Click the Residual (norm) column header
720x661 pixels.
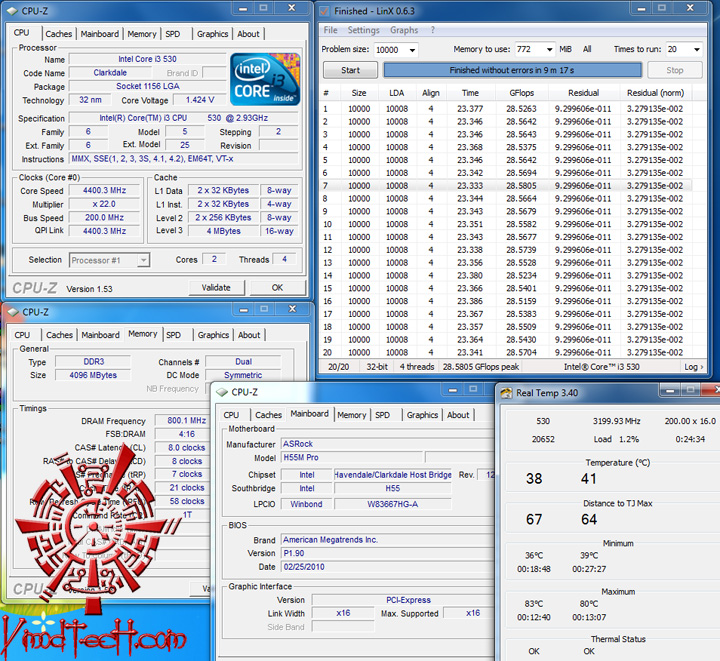(x=655, y=93)
